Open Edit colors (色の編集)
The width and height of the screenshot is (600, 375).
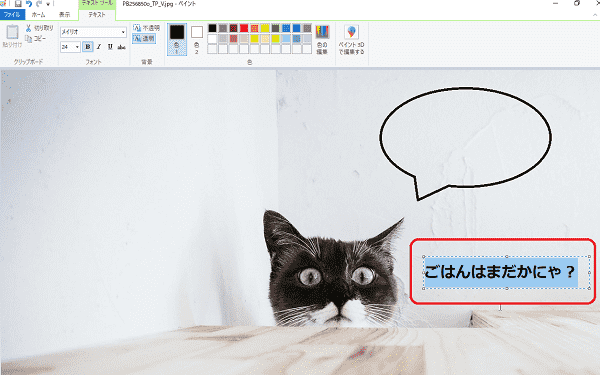coord(322,39)
